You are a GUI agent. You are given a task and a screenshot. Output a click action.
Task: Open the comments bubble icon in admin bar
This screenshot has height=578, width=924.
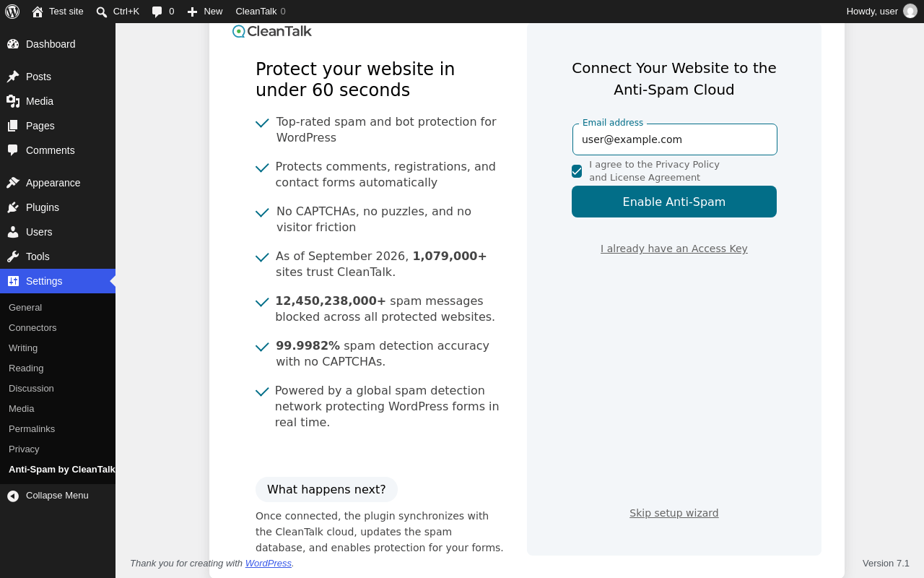point(157,12)
